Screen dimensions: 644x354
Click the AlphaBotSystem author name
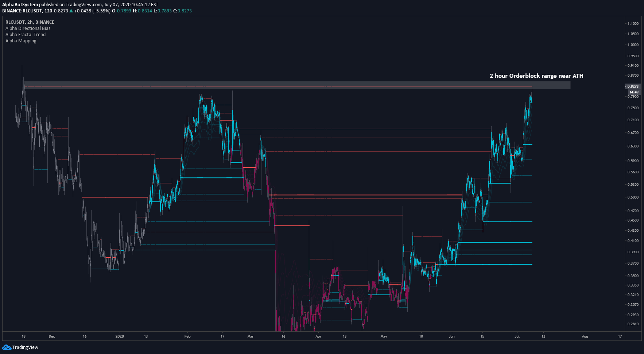(x=20, y=5)
